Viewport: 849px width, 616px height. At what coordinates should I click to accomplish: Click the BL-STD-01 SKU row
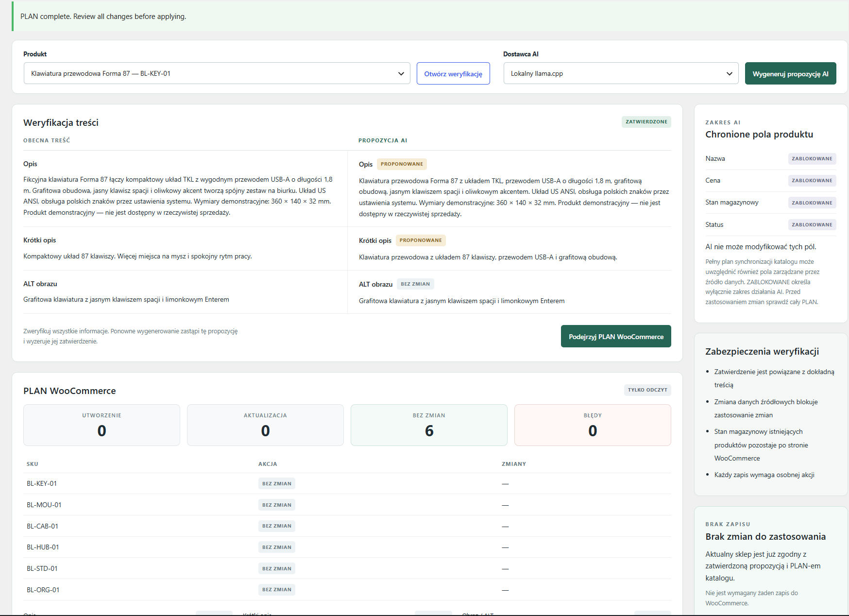pos(347,568)
